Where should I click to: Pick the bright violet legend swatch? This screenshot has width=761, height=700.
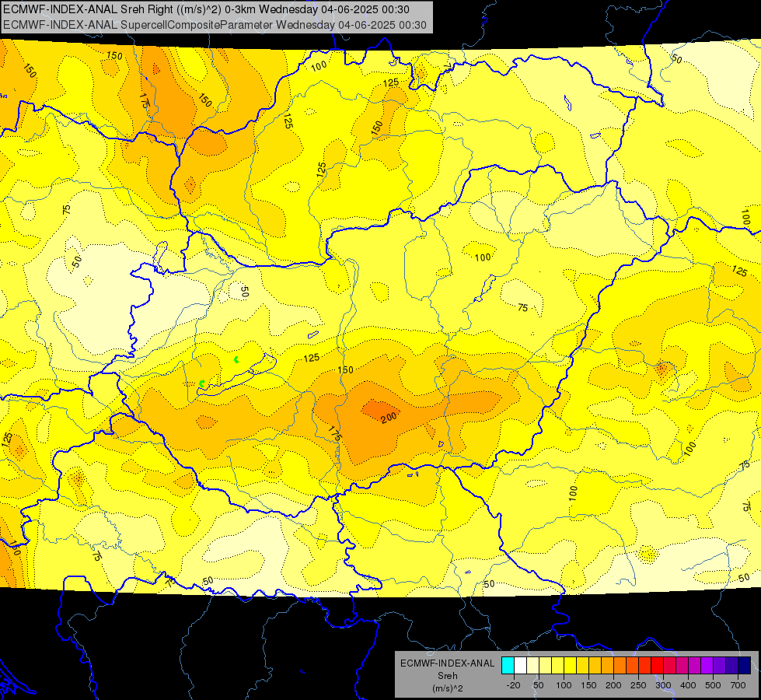(x=707, y=665)
